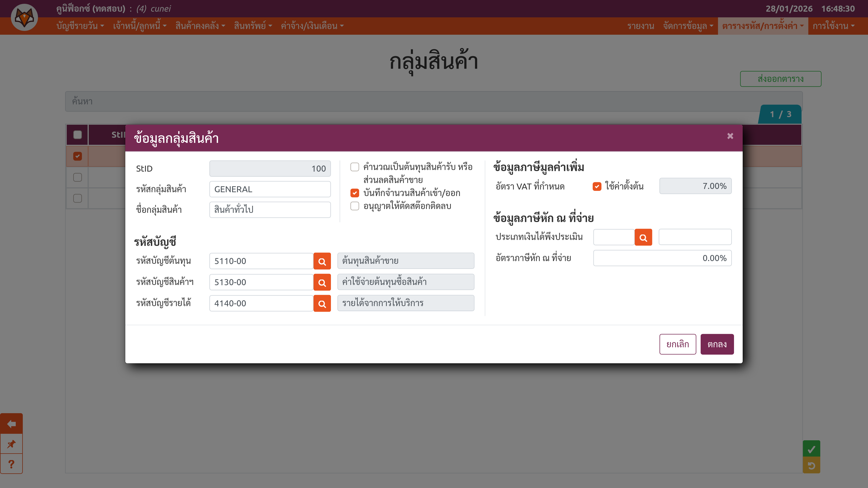The height and width of the screenshot is (488, 868).
Task: Click the search icon for cost account code
Action: pos(322,261)
